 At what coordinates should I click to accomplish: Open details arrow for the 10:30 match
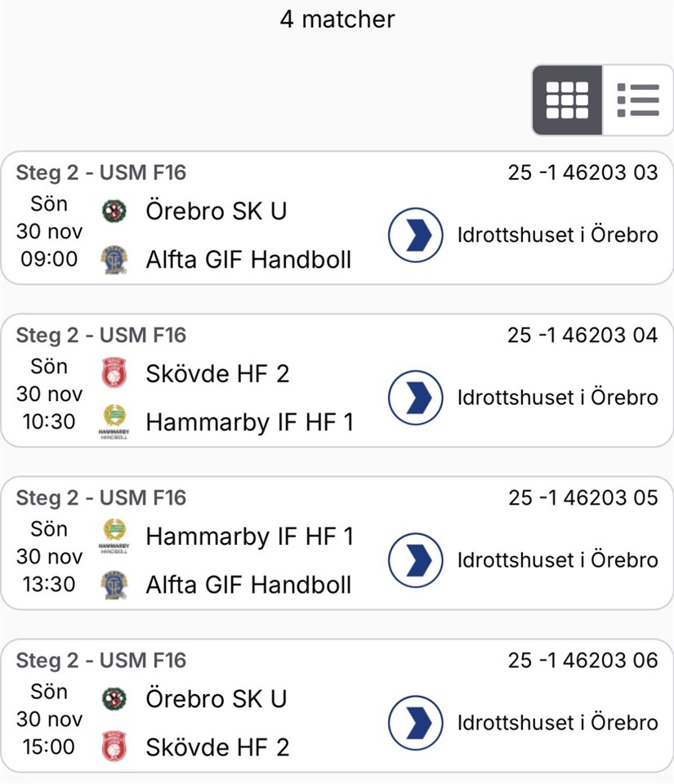tap(415, 398)
